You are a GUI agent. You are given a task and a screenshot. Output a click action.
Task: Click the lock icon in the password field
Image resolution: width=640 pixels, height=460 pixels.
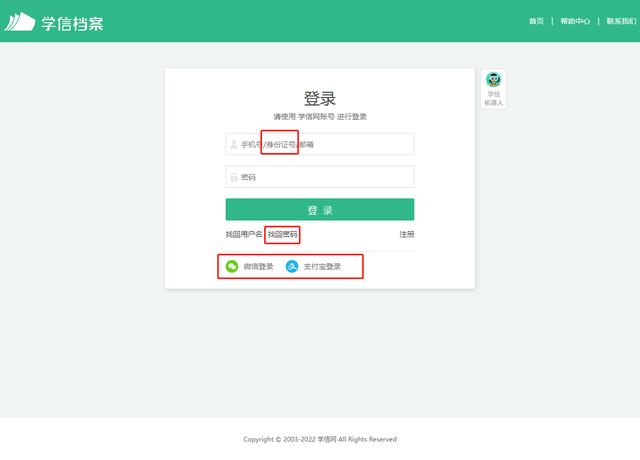coord(234,177)
